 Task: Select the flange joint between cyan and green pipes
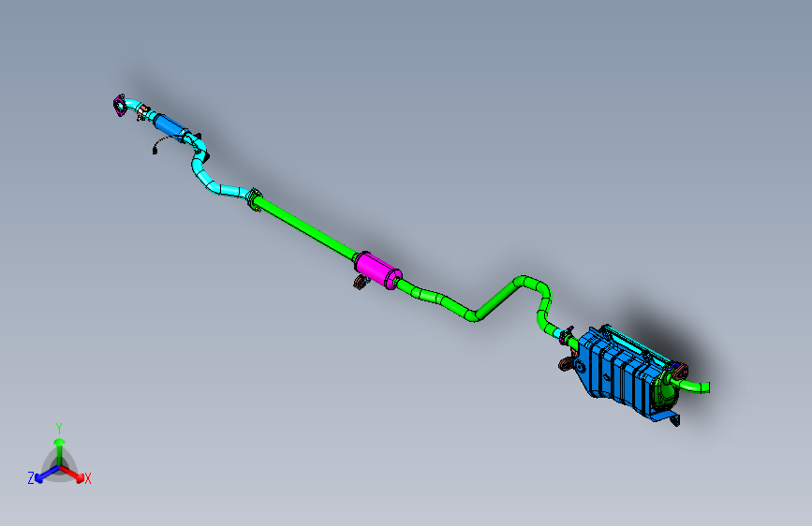coord(254,199)
